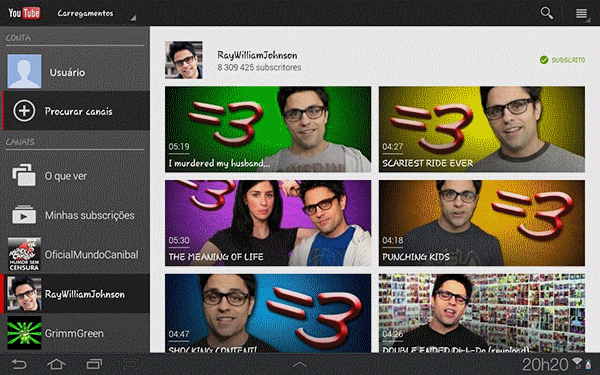Tap the RayWilliamJohnson channel header avatar
The height and width of the screenshot is (375, 600).
point(184,60)
